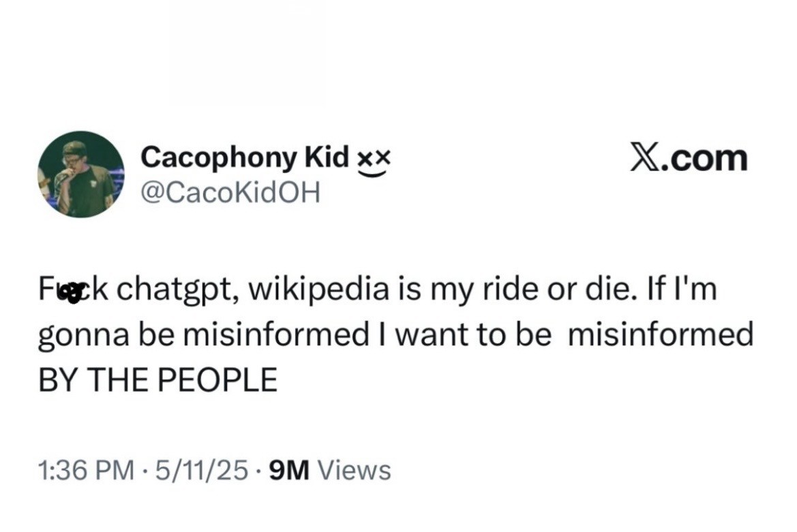
Task: Click the bold 9M view count
Action: pos(290,470)
